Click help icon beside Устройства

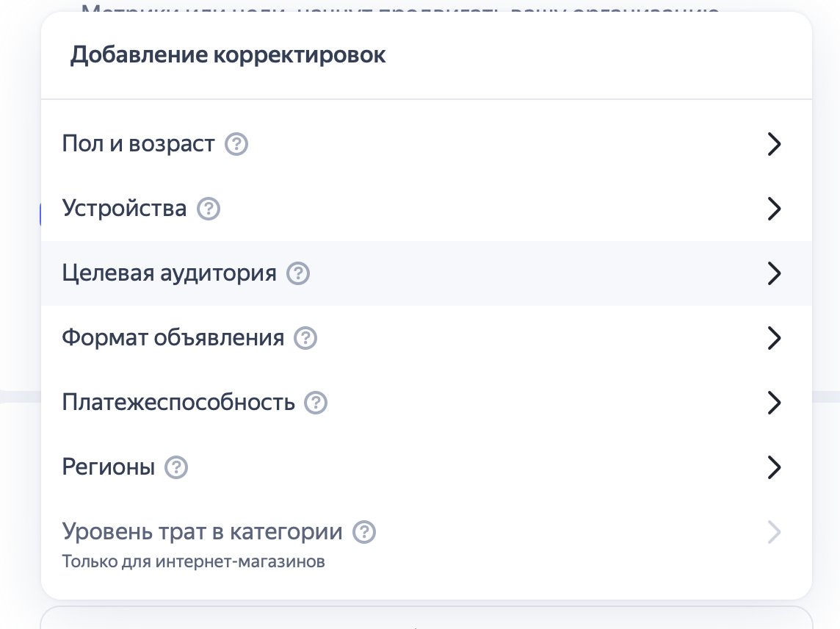point(209,209)
